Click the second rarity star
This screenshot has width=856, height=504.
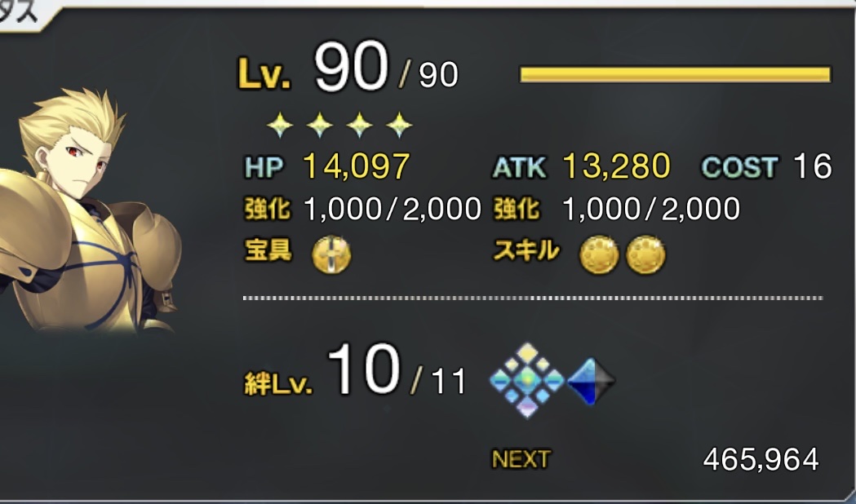coord(320,125)
